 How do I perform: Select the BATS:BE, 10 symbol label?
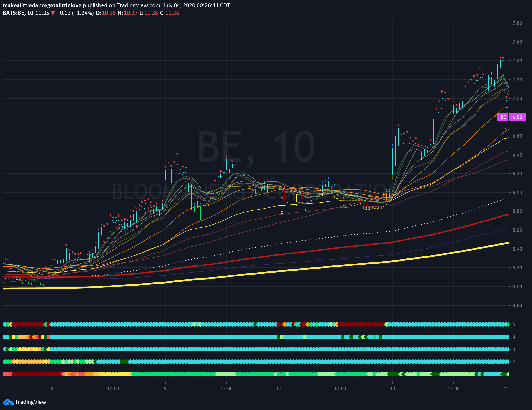pyautogui.click(x=18, y=13)
